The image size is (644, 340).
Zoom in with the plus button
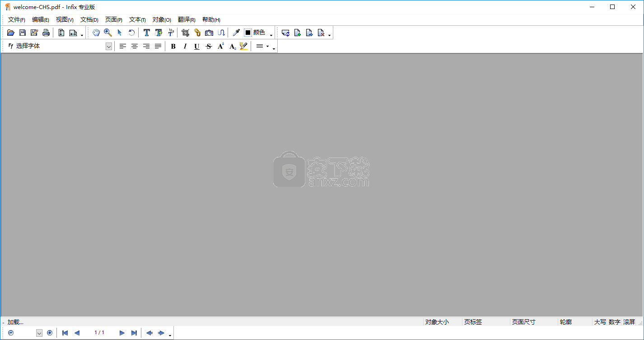pos(50,333)
